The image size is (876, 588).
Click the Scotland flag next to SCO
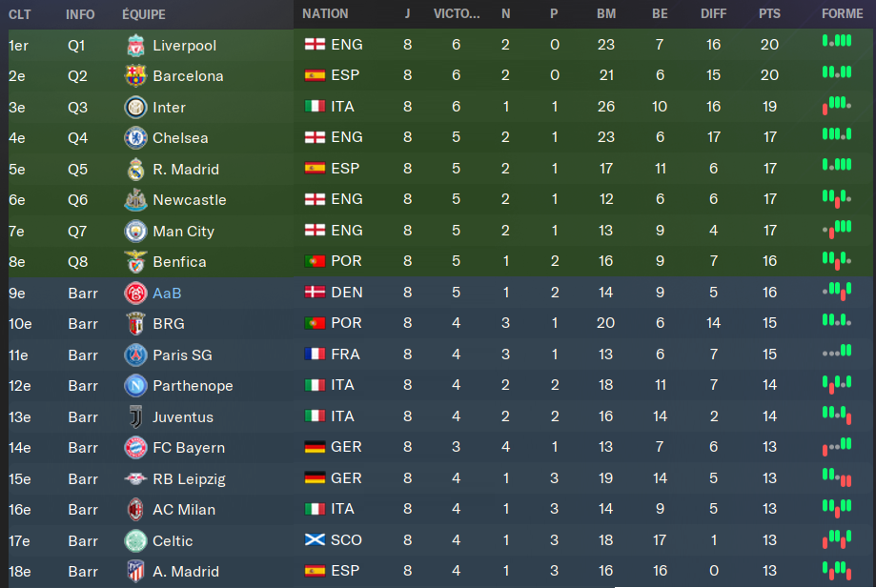[314, 540]
